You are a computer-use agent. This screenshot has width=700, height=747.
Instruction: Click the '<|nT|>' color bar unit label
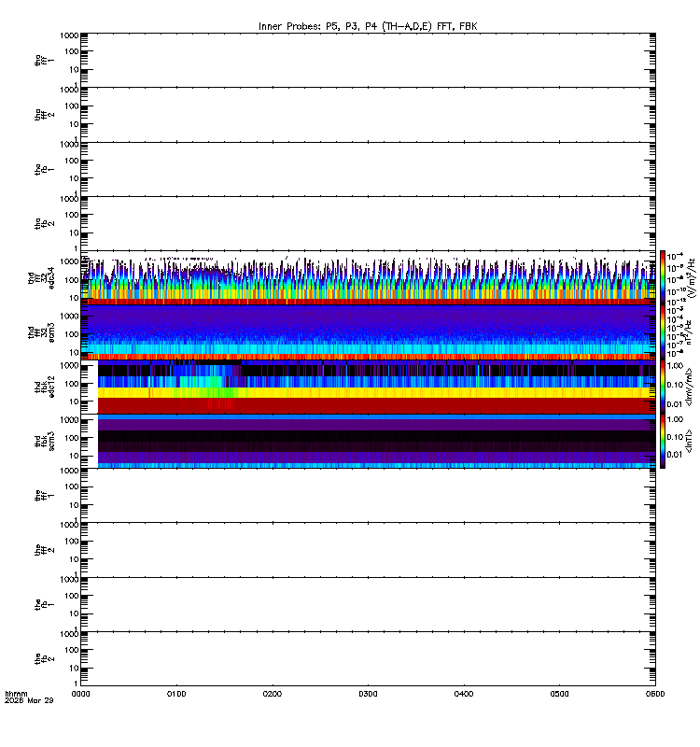point(689,441)
